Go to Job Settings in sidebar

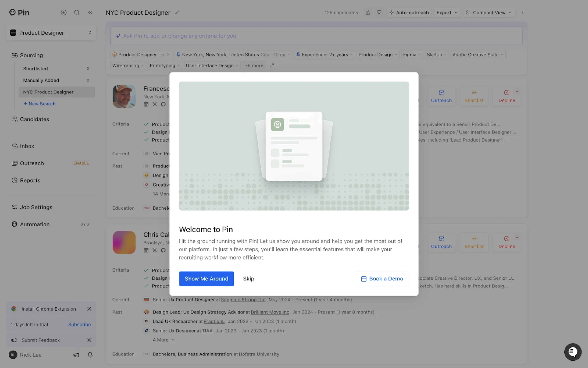pyautogui.click(x=36, y=207)
